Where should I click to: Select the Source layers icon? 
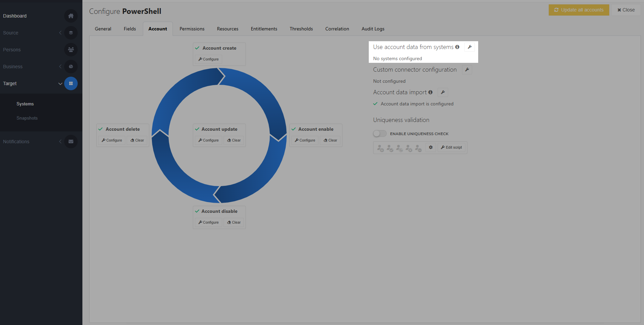click(71, 33)
